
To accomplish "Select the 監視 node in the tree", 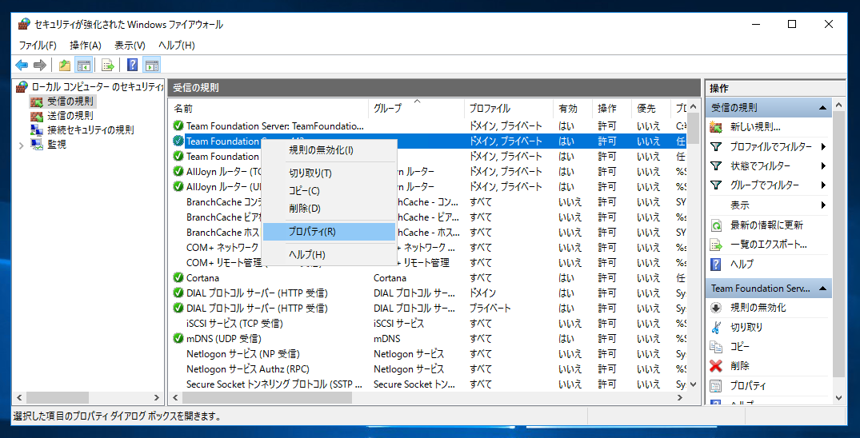I will pyautogui.click(x=57, y=145).
